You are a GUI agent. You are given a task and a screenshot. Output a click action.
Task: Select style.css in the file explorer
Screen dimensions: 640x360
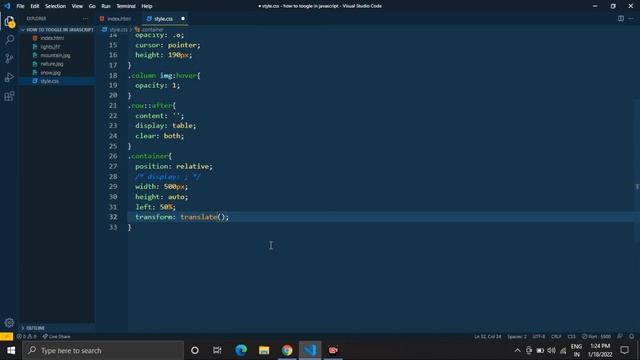tap(49, 81)
